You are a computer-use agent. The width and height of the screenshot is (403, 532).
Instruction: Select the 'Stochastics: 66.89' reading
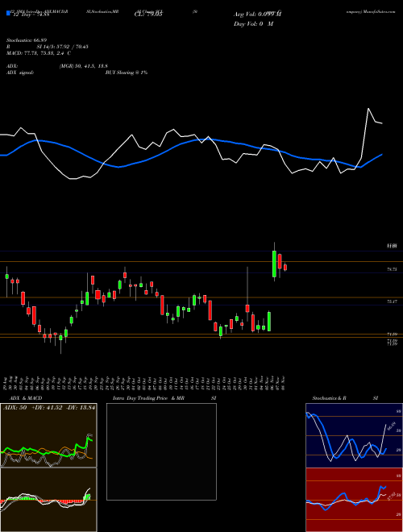tap(26, 40)
